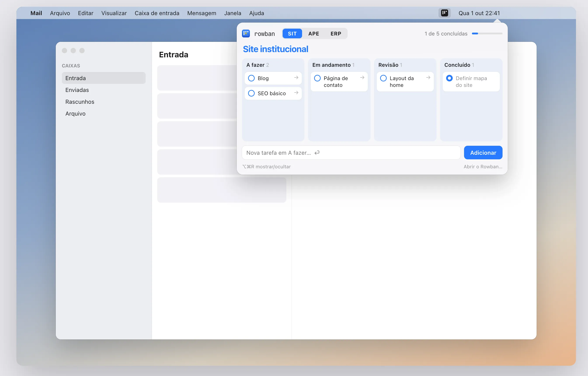
Task: Focus the Nova tarefa em A fazer field
Action: coord(351,153)
